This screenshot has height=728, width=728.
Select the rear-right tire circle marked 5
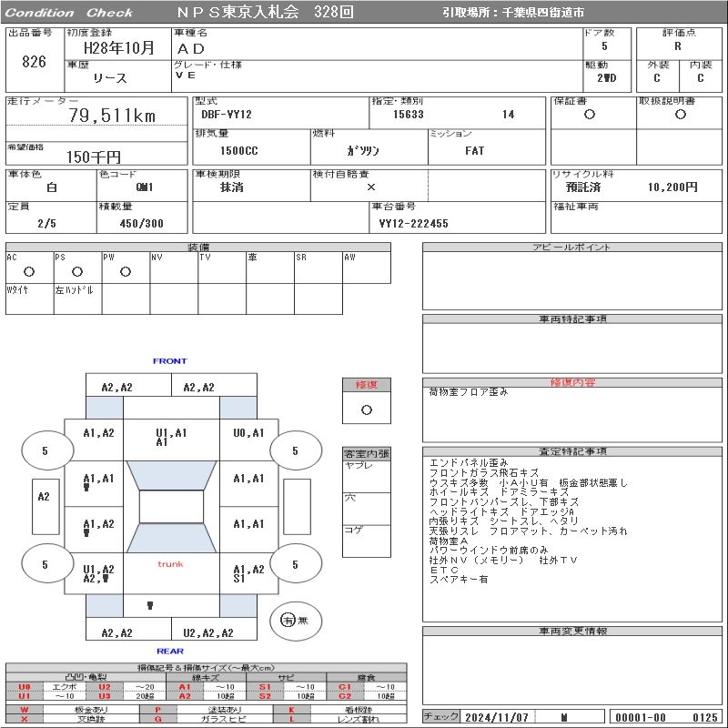tap(295, 564)
